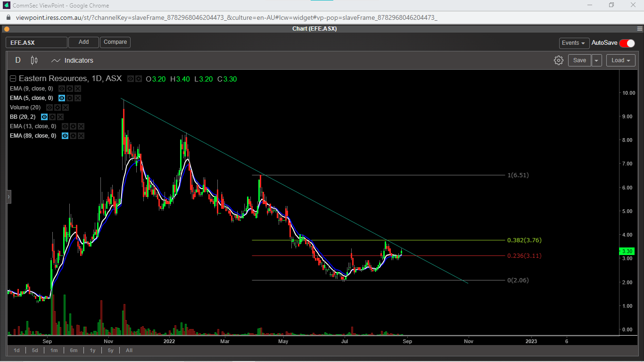
Task: Open settings for EMA (89, close, 0)
Action: [73, 136]
